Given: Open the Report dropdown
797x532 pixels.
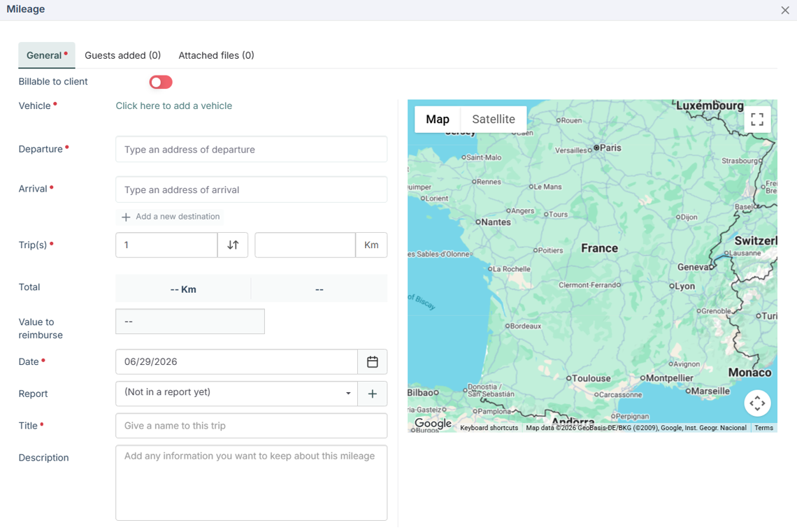Looking at the screenshot, I should (236, 394).
